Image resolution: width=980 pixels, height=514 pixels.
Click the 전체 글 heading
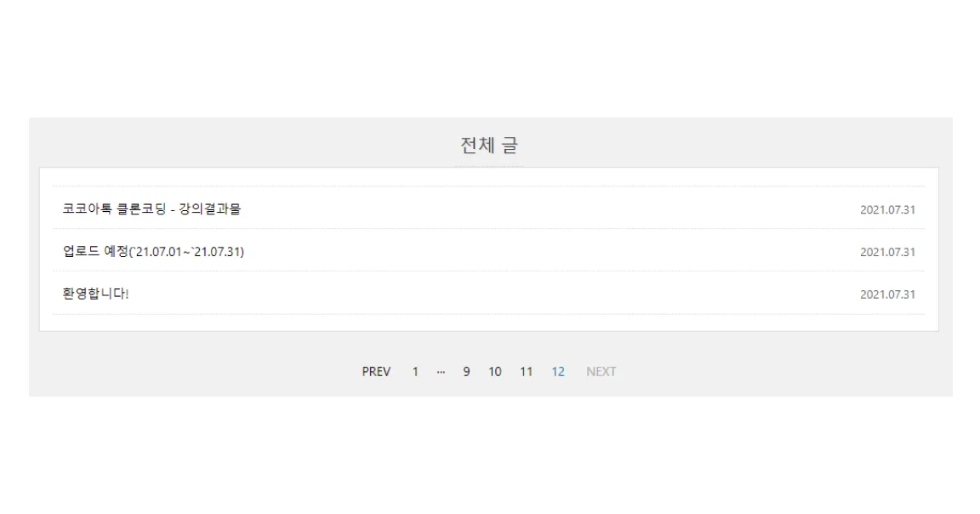point(489,146)
